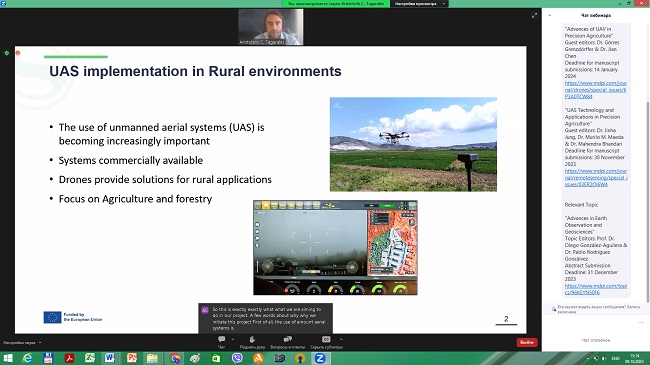Open Viber from the taskbar
The height and width of the screenshot is (365, 650).
237,358
